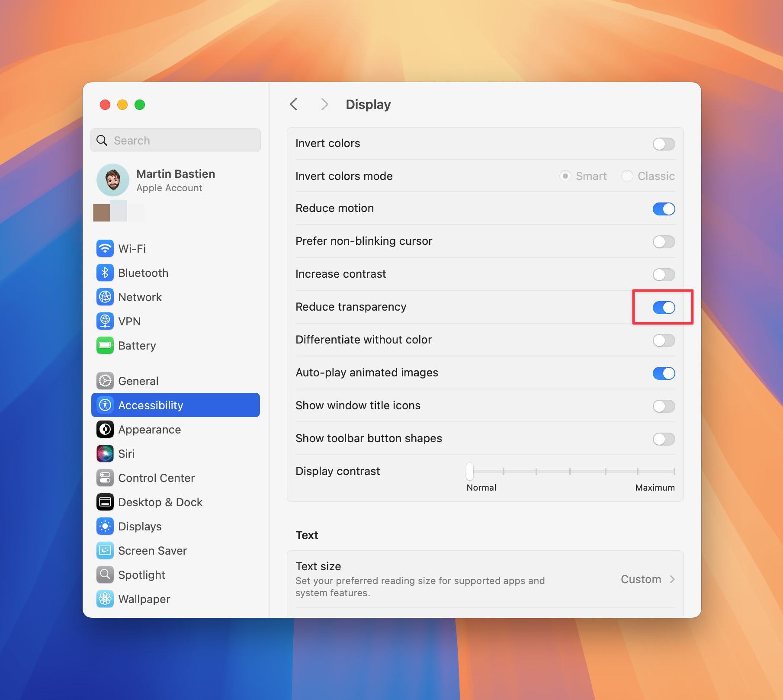Click the Screen Saver icon
The width and height of the screenshot is (783, 700).
coord(105,550)
